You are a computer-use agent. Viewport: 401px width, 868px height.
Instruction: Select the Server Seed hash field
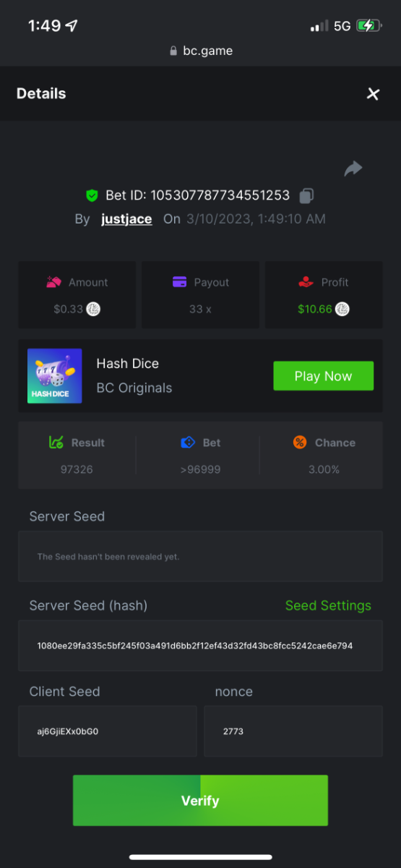pos(200,645)
